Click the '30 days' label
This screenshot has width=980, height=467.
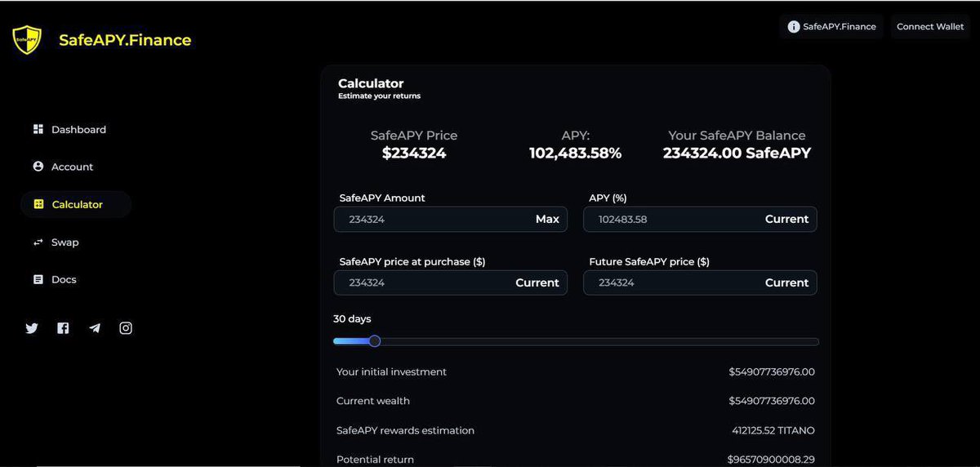click(352, 318)
